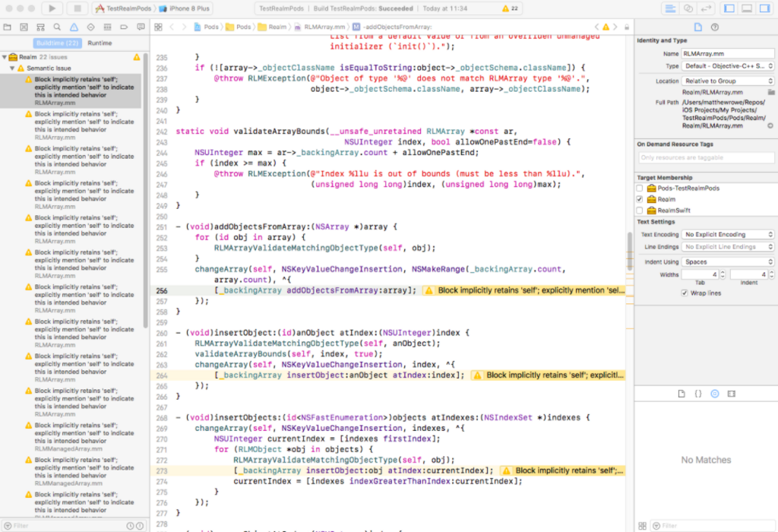Jump to next issue in jump bar
Viewport: 778px width, 532px height.
coord(615,27)
